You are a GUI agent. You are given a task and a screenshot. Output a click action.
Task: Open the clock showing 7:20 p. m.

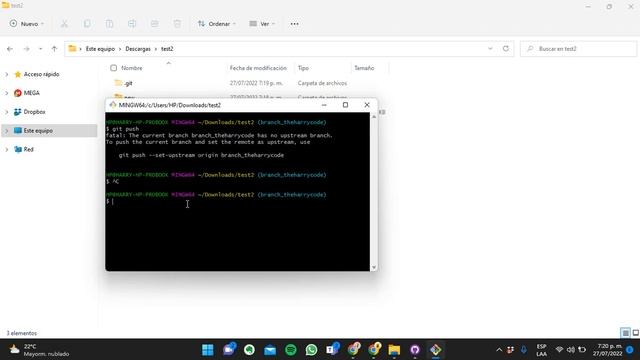(607, 350)
